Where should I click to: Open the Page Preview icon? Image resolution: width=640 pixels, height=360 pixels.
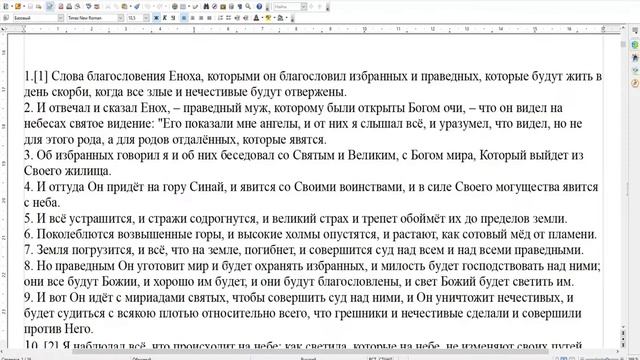[x=77, y=7]
